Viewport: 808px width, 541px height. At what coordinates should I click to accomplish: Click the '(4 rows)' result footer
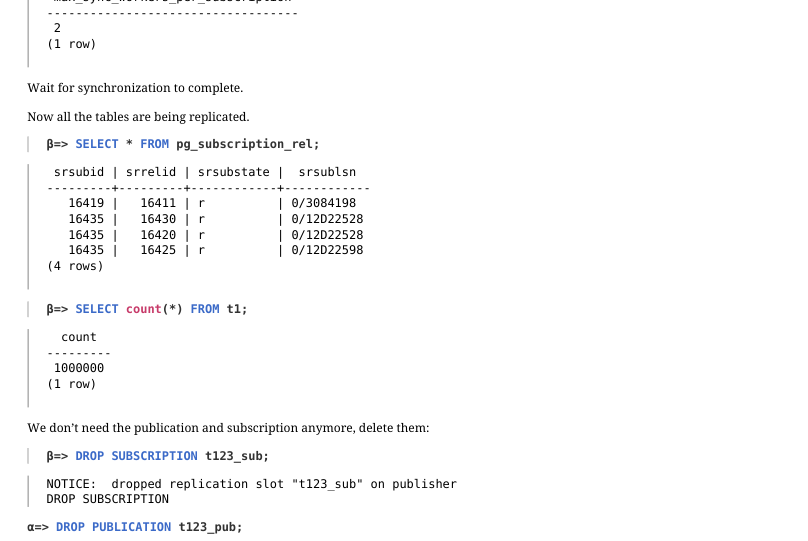coord(75,266)
